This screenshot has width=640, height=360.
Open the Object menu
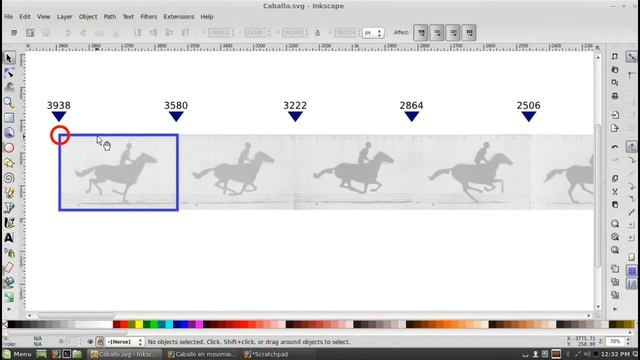tap(88, 17)
